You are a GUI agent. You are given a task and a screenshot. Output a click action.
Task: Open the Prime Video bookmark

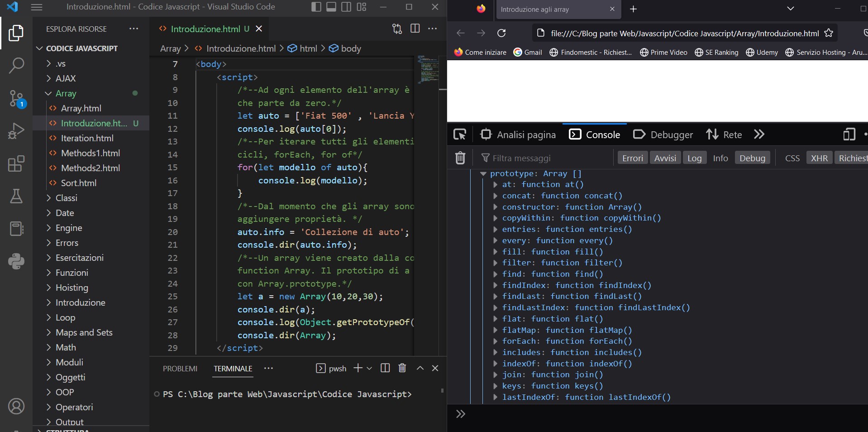(663, 52)
